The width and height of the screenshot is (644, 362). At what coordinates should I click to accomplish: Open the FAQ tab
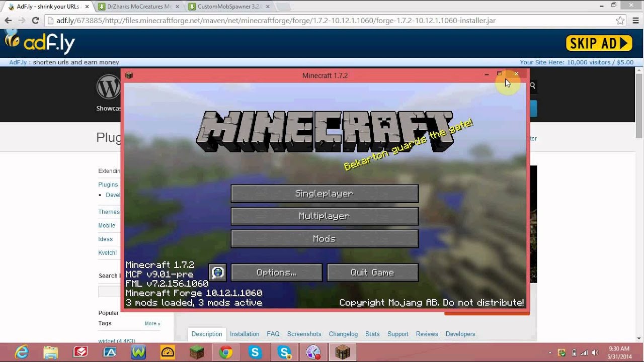[273, 334]
